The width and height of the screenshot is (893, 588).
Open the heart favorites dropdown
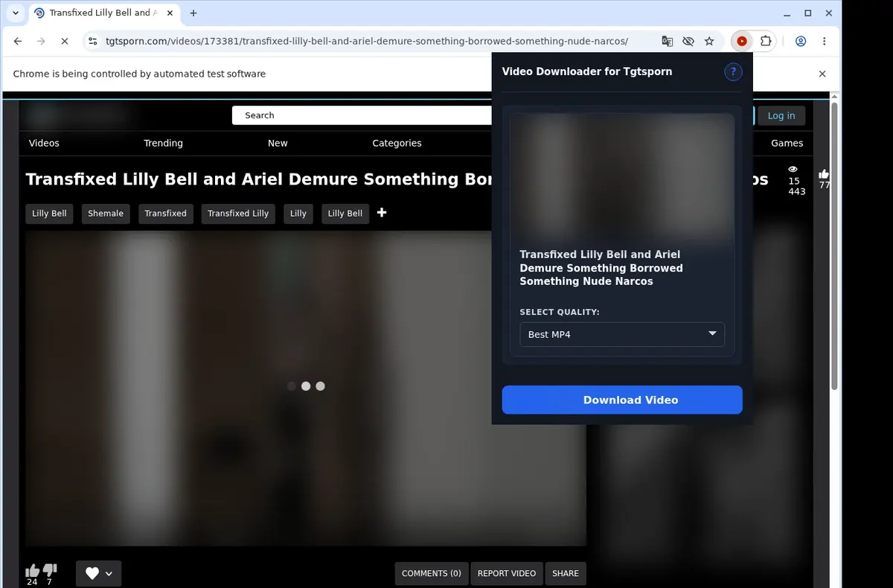click(98, 573)
